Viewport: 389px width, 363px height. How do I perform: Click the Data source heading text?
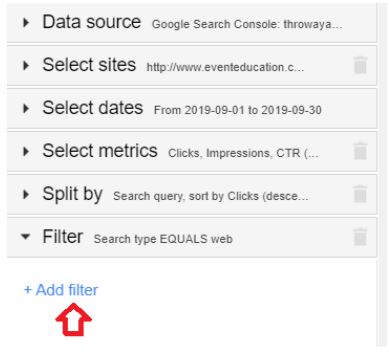(92, 22)
